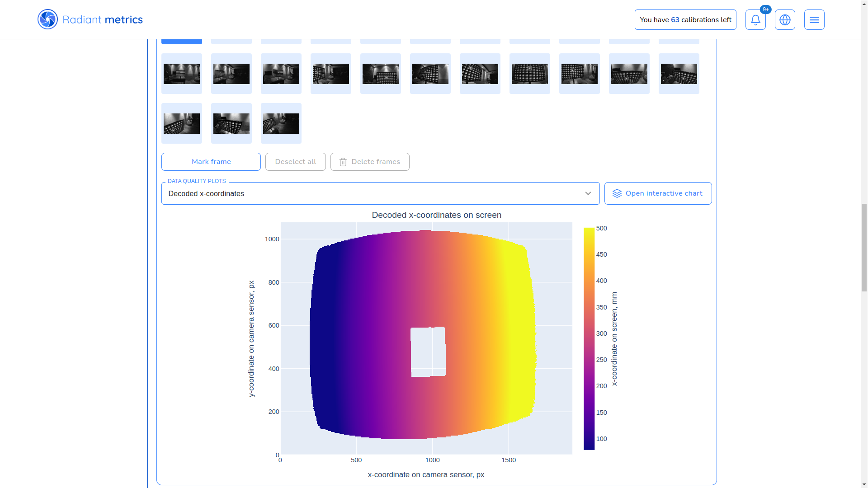Image resolution: width=868 pixels, height=488 pixels.
Task: Select first frame thumbnail in middle row
Action: (x=182, y=74)
